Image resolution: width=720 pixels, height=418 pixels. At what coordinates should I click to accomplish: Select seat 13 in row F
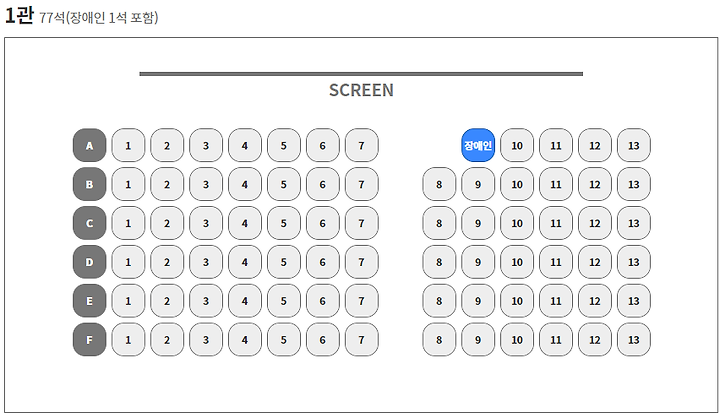(x=634, y=339)
